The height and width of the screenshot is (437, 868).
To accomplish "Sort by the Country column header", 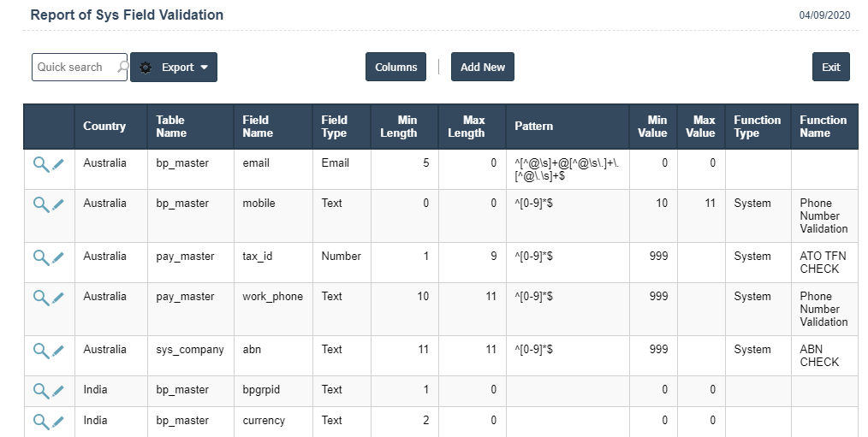I will (x=104, y=127).
